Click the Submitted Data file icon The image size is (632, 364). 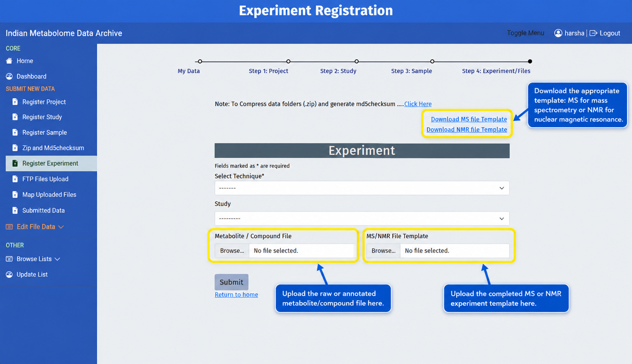pos(15,210)
